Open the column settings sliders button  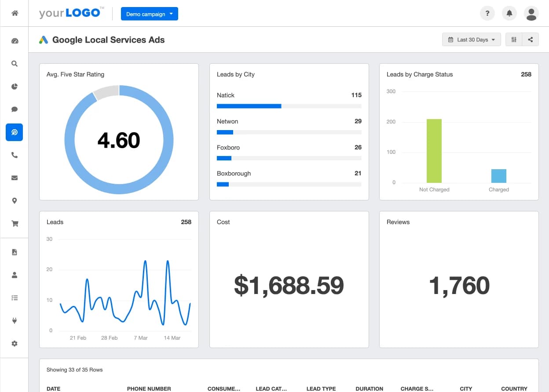tap(514, 40)
